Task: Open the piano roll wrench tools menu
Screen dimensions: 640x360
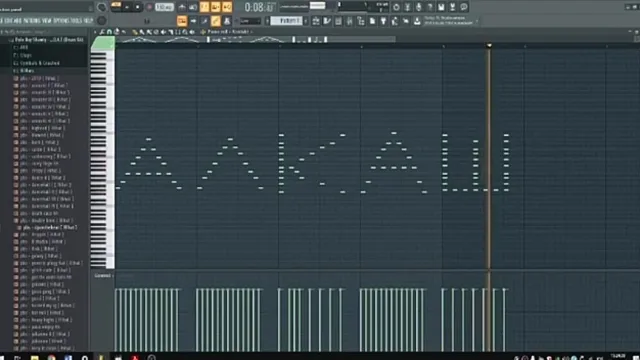Action: tap(102, 31)
